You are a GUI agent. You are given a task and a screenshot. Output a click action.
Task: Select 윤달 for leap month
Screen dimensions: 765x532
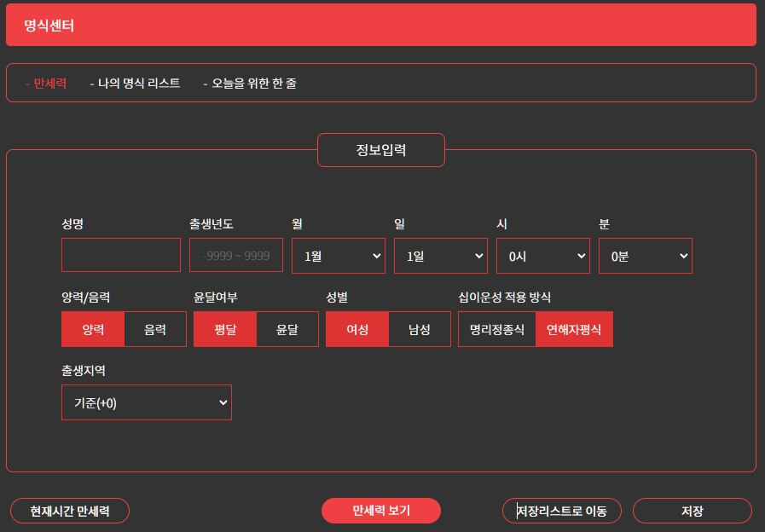tap(287, 329)
